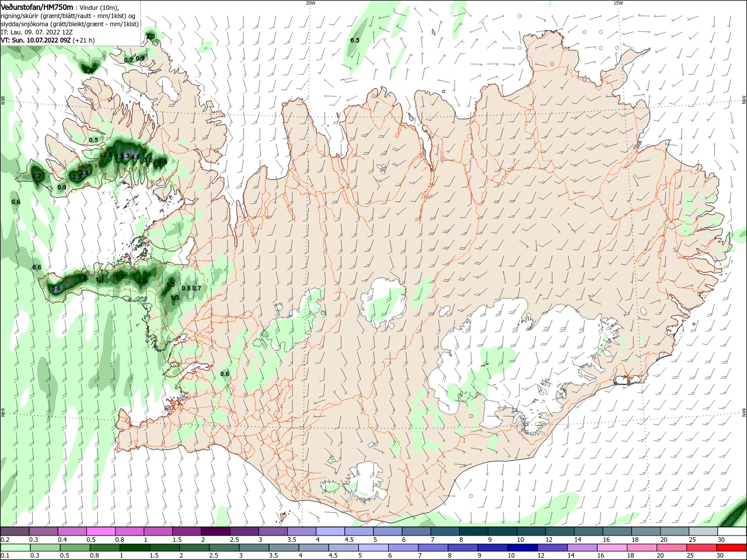Screen dimensions: 747x560
Task: Click the 'VT: Sun. 10.07.2022 09Z' valid time
Action: [x=36, y=40]
